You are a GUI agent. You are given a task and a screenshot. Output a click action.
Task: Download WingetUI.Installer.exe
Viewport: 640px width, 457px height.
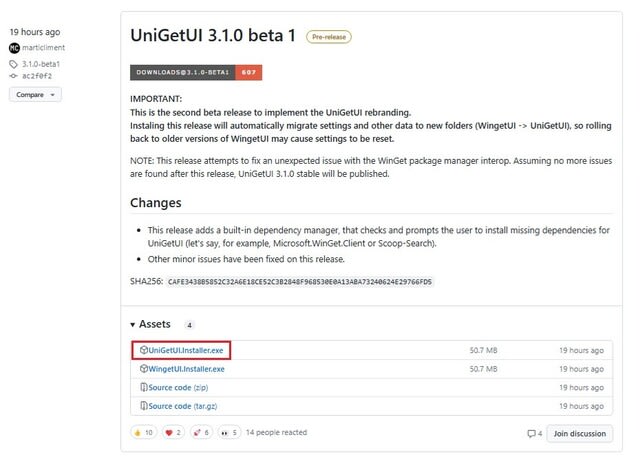(x=186, y=369)
